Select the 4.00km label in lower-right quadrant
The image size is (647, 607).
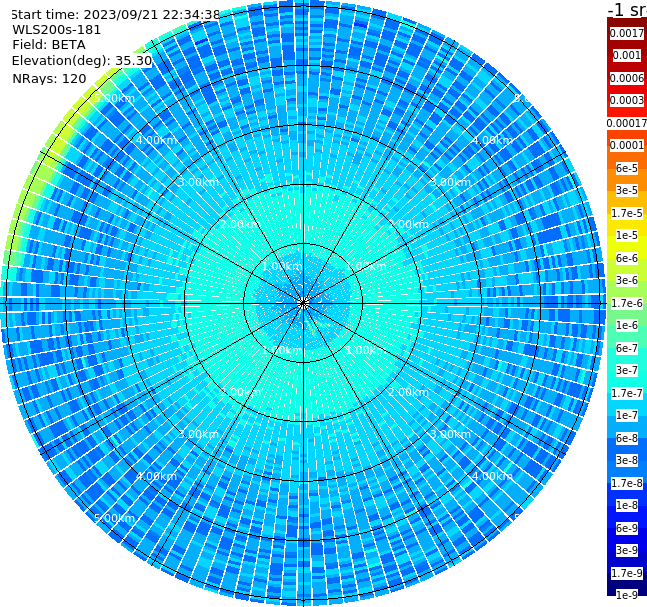tap(492, 476)
